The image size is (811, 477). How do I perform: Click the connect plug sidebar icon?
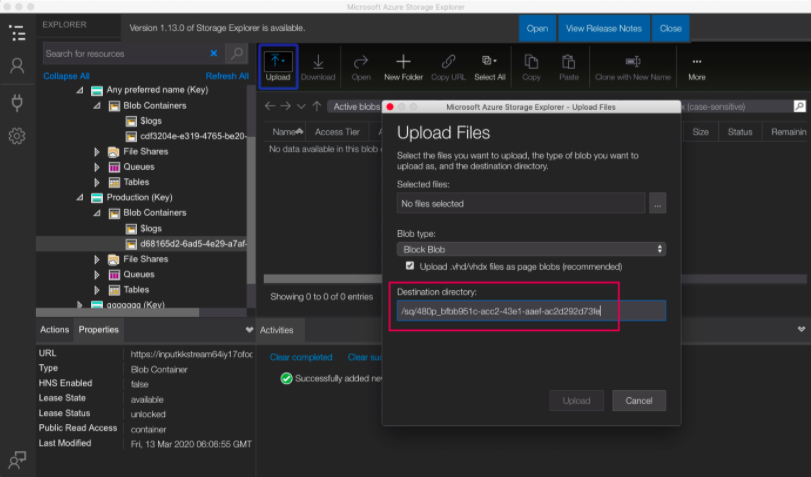point(17,101)
